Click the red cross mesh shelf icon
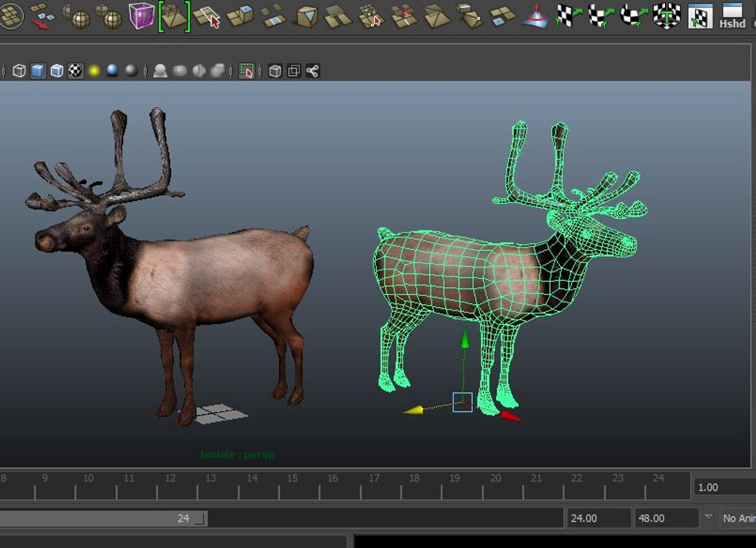 (x=404, y=16)
